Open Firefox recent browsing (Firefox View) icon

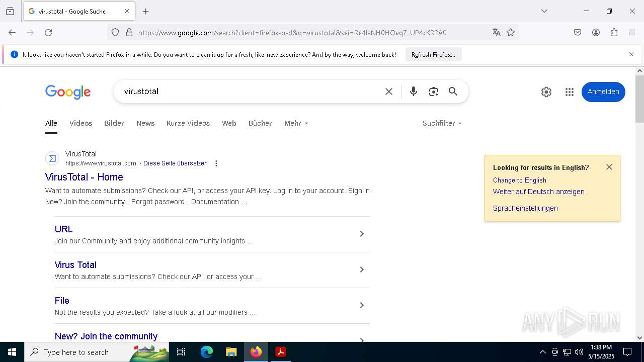(x=10, y=11)
